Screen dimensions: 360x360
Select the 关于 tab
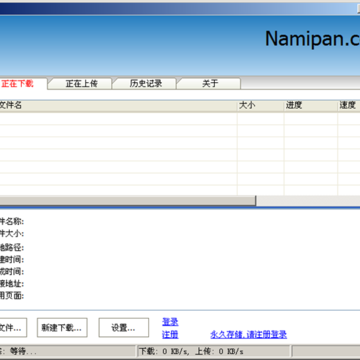pyautogui.click(x=210, y=84)
